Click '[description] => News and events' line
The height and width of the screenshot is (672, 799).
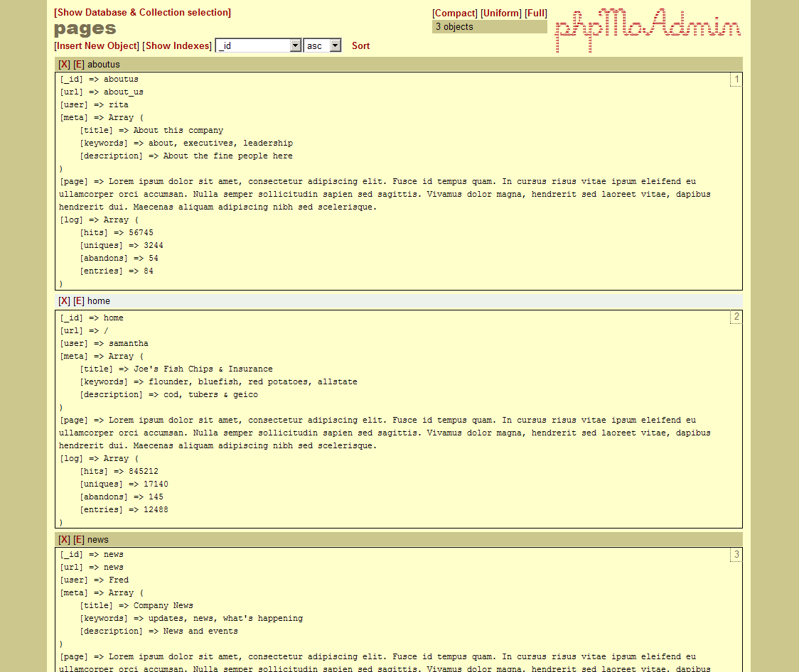pyautogui.click(x=159, y=632)
